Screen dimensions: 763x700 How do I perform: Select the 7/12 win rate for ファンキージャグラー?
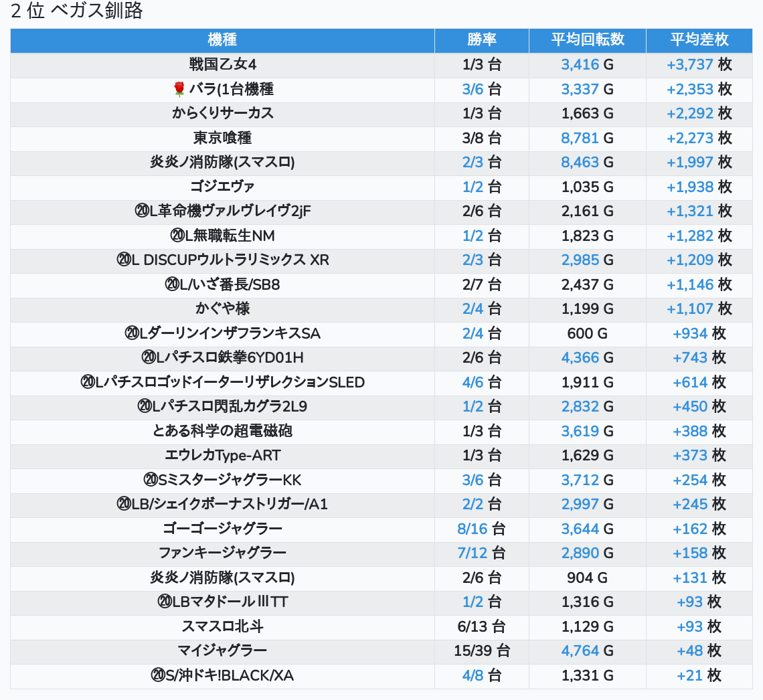pos(472,553)
